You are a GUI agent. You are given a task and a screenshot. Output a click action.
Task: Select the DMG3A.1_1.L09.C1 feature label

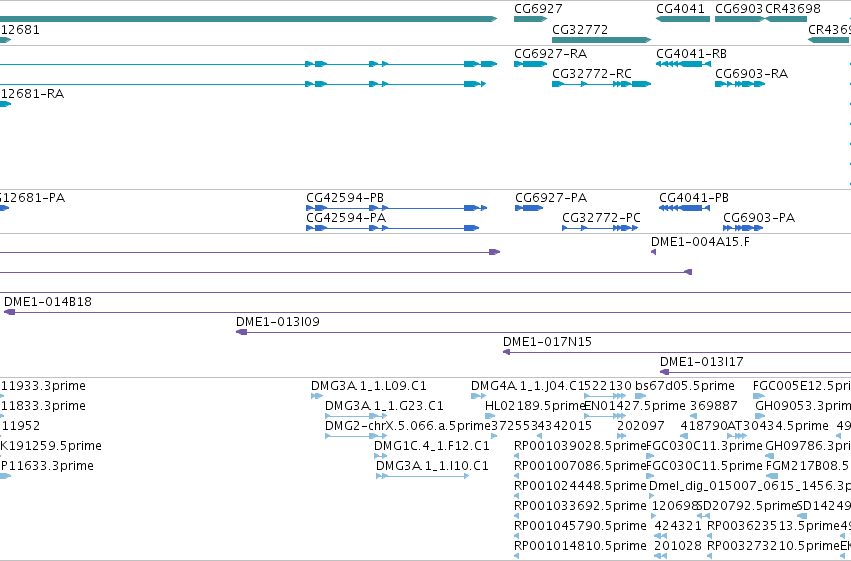(x=369, y=386)
